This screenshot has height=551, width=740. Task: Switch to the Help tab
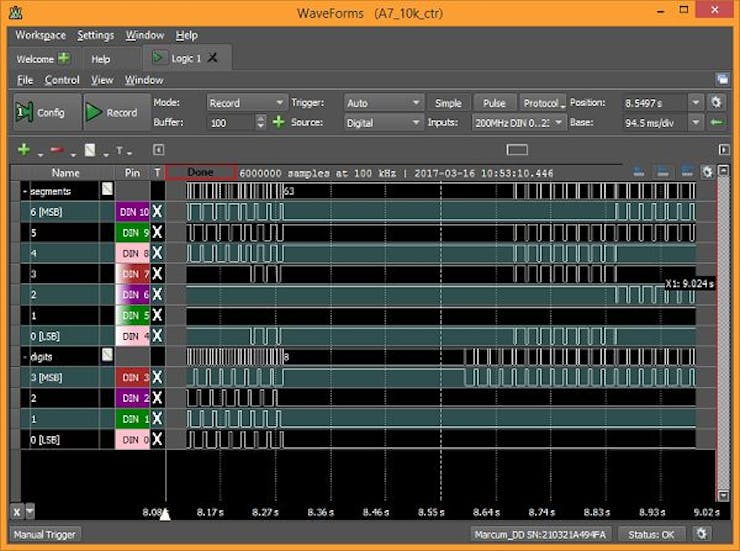[x=101, y=59]
